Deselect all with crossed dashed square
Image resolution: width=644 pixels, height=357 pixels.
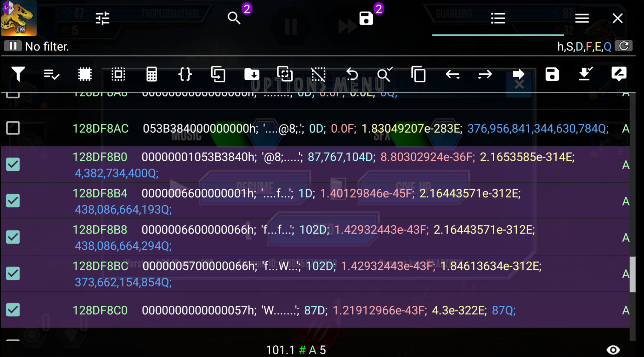[x=318, y=74]
